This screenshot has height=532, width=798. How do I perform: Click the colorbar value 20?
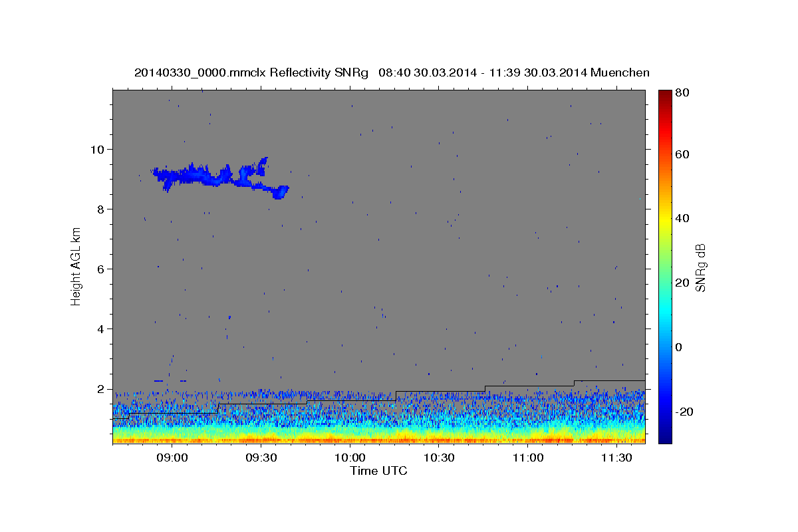tap(683, 283)
